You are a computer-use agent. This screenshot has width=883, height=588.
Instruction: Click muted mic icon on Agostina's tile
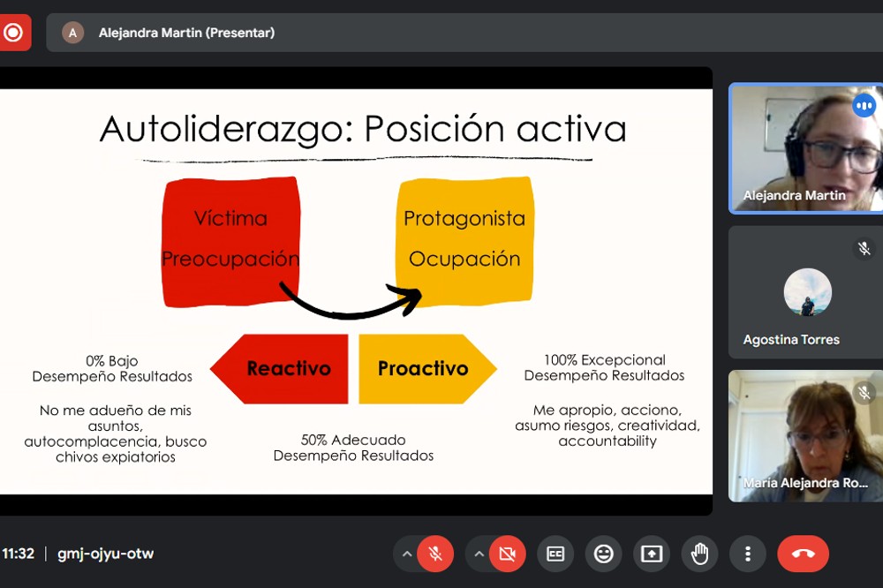[864, 249]
